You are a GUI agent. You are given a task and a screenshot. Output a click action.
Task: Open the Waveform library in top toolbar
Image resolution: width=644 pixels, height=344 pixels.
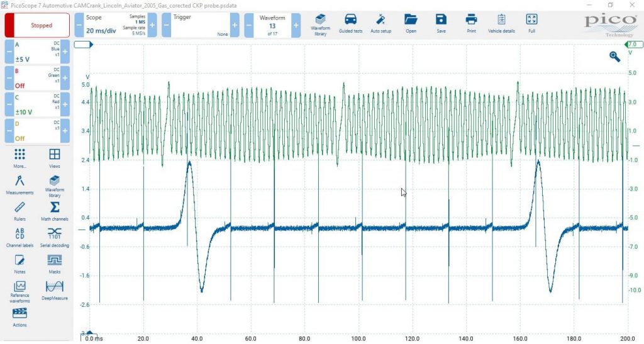[320, 24]
